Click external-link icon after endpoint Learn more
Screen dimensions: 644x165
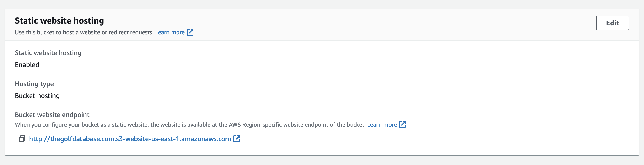click(x=402, y=124)
